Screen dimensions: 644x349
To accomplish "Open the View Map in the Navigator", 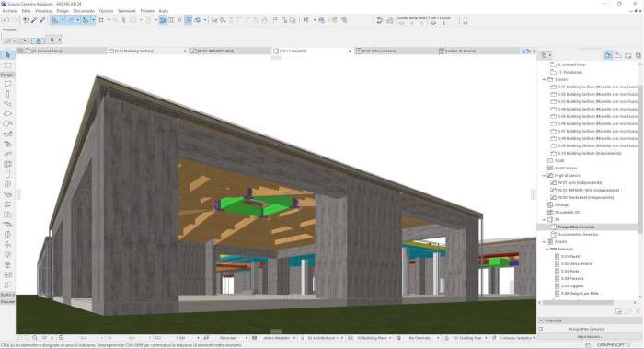I will (618, 55).
